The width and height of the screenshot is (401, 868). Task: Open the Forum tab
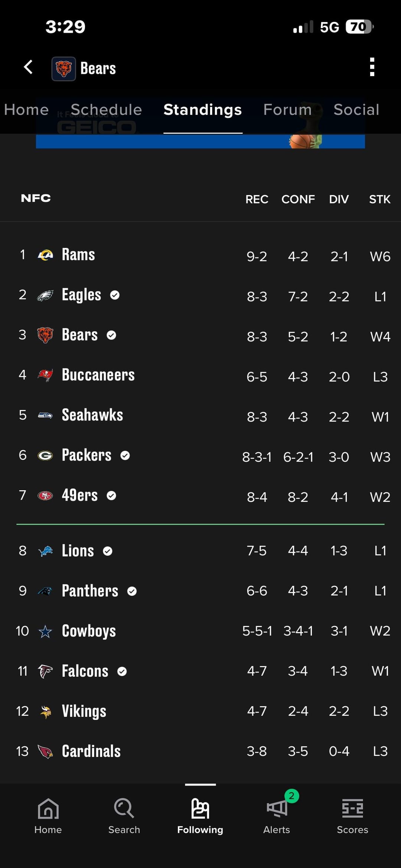pos(287,110)
